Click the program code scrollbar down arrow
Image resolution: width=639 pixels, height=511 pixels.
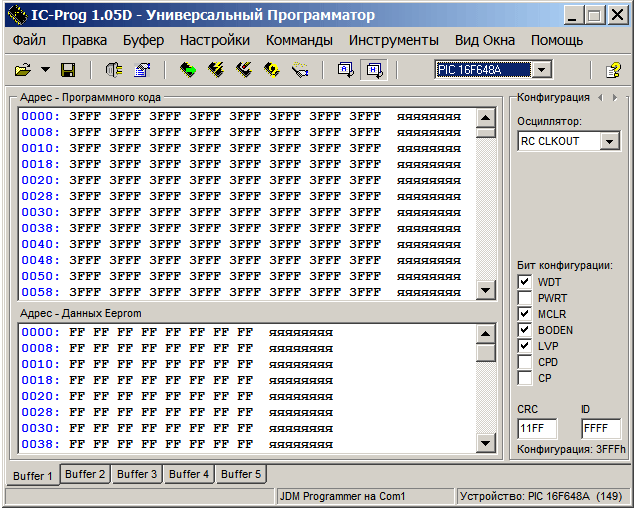pyautogui.click(x=486, y=290)
